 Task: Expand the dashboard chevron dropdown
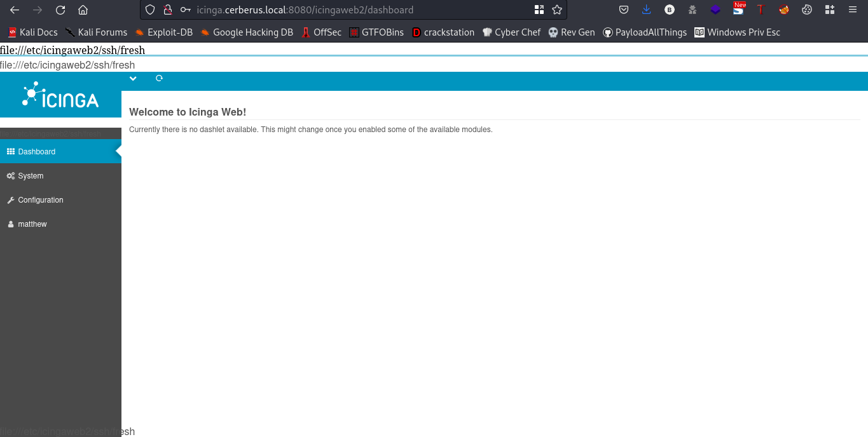(x=133, y=78)
